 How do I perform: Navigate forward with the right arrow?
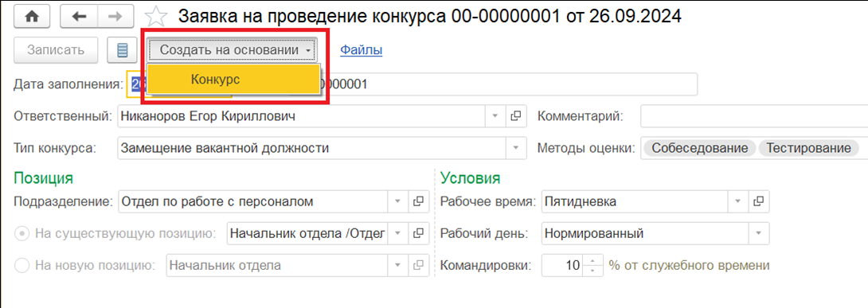[x=115, y=18]
